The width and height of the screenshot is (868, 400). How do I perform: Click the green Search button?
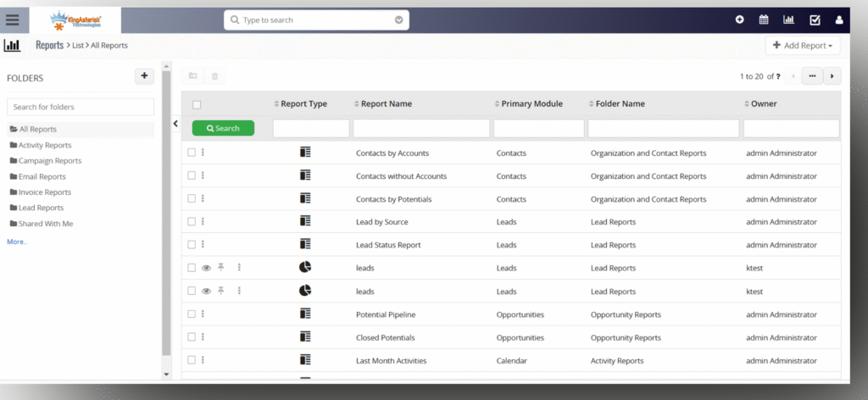[x=223, y=128]
